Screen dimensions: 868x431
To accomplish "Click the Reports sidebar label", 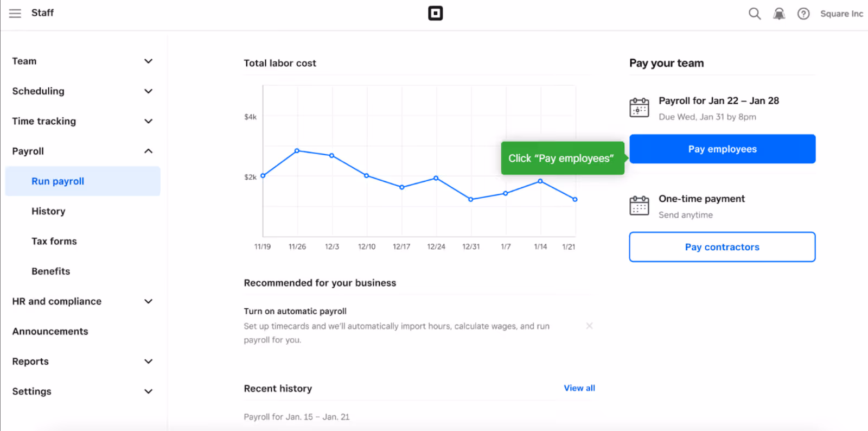I will (x=30, y=362).
